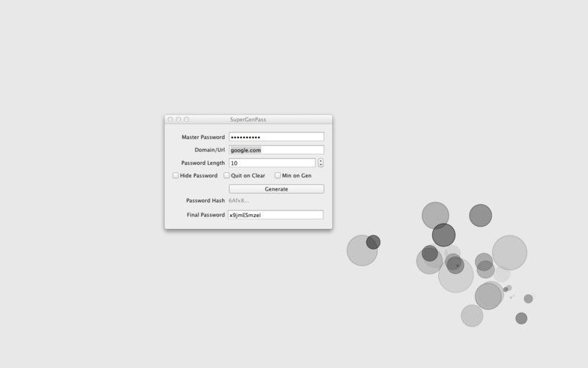Click the Generate button
The height and width of the screenshot is (368, 588).
click(276, 189)
